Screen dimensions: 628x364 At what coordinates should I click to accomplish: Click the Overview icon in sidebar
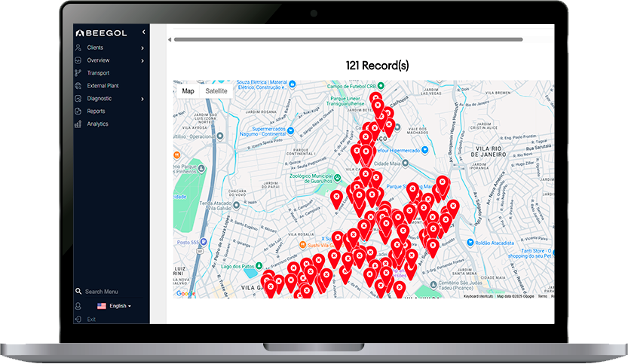point(78,60)
